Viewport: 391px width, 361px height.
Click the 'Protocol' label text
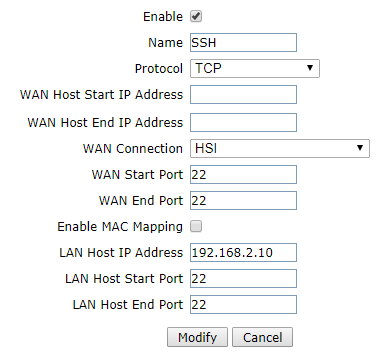pyautogui.click(x=159, y=69)
